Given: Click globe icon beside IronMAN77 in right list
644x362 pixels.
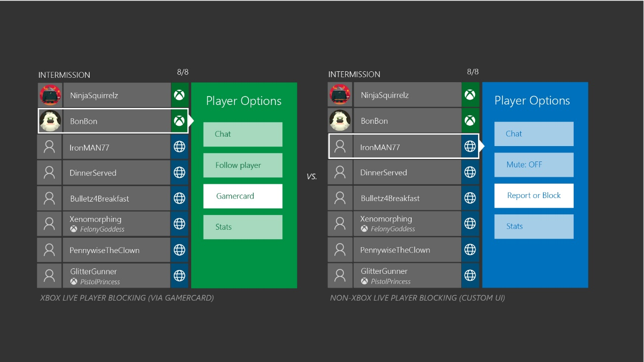Looking at the screenshot, I should 470,147.
